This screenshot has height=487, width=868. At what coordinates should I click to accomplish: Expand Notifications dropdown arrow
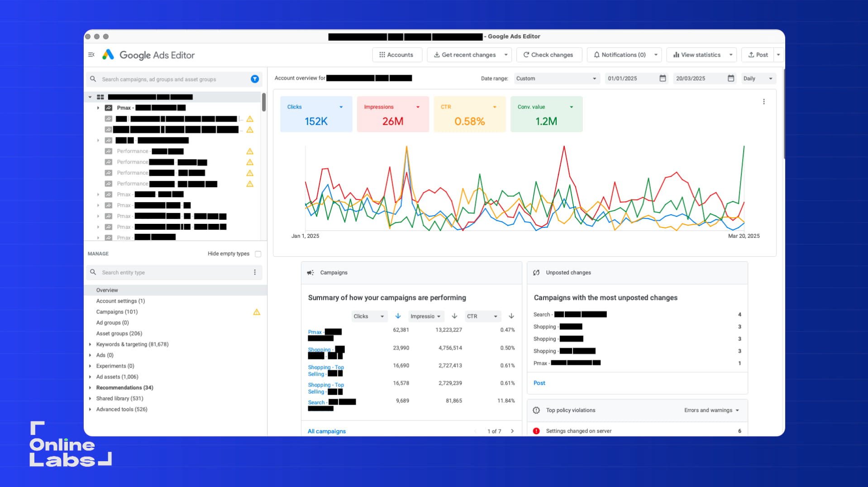(x=656, y=55)
